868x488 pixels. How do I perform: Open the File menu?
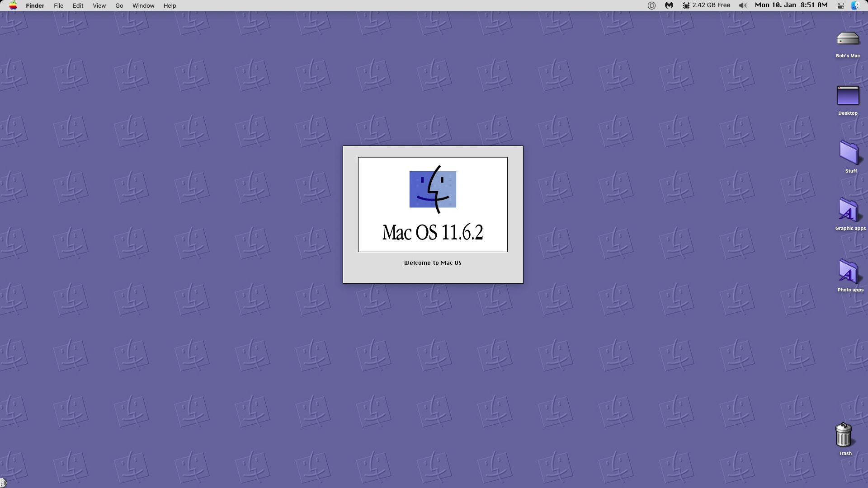pyautogui.click(x=58, y=5)
